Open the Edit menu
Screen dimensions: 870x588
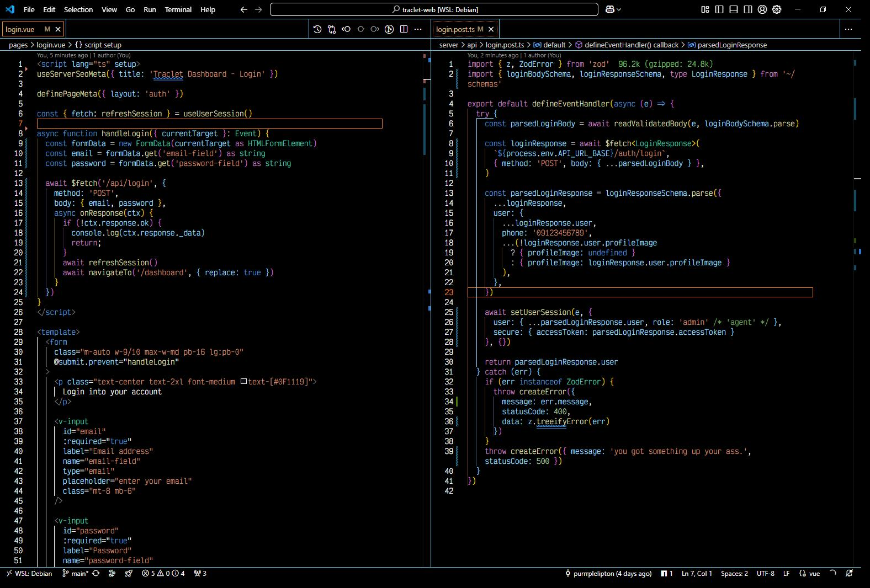click(x=49, y=9)
